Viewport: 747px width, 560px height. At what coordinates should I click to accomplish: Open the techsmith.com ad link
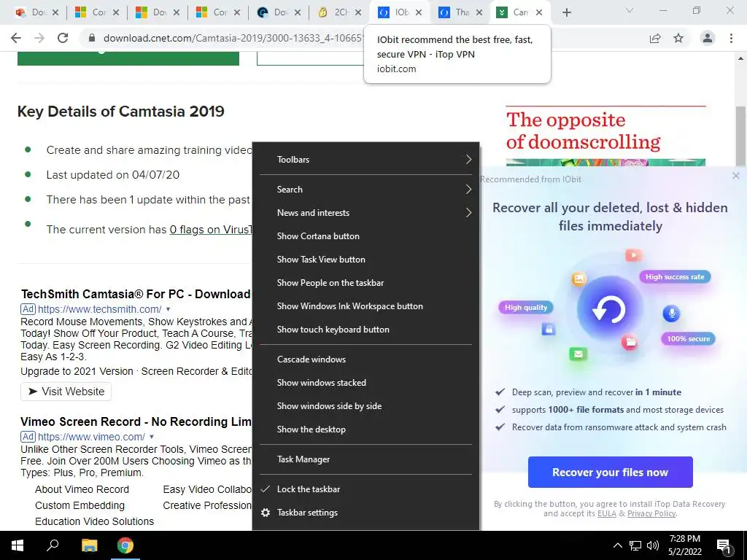pos(99,309)
